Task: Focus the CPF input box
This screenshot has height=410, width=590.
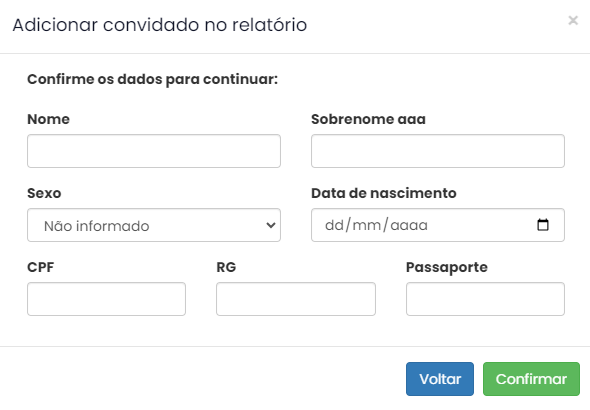Action: click(106, 299)
